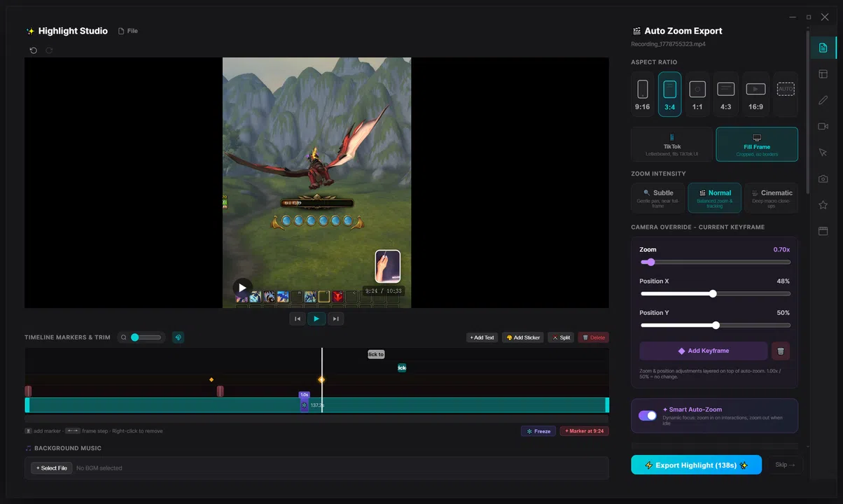This screenshot has height=504, width=843.
Task: Open the cursor pointer sidebar icon
Action: pyautogui.click(x=823, y=153)
